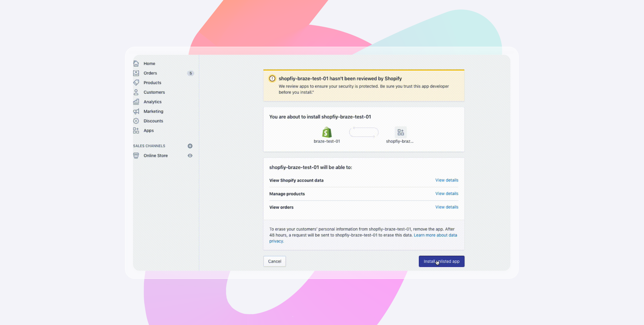Click the shopfiy-braz app icon
Screen dimensions: 644x325
(400, 132)
